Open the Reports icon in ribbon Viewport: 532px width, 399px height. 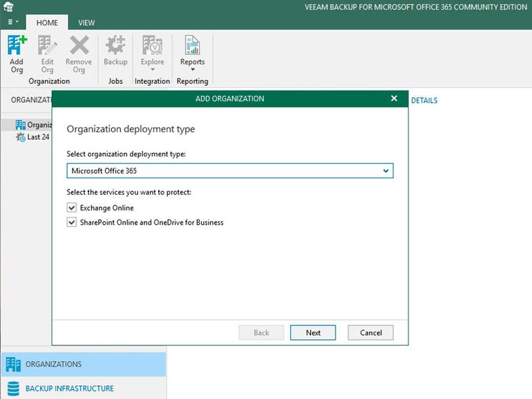click(192, 45)
